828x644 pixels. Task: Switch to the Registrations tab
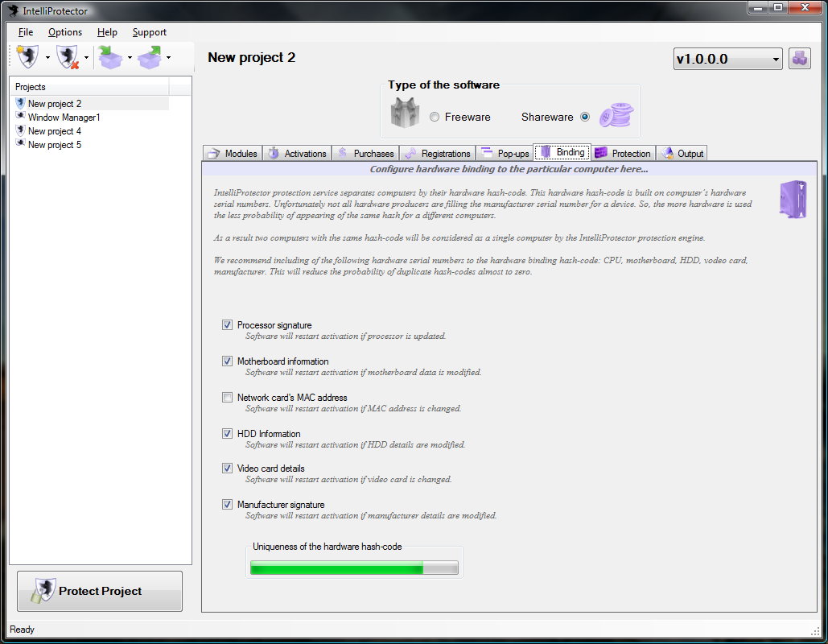coord(437,153)
